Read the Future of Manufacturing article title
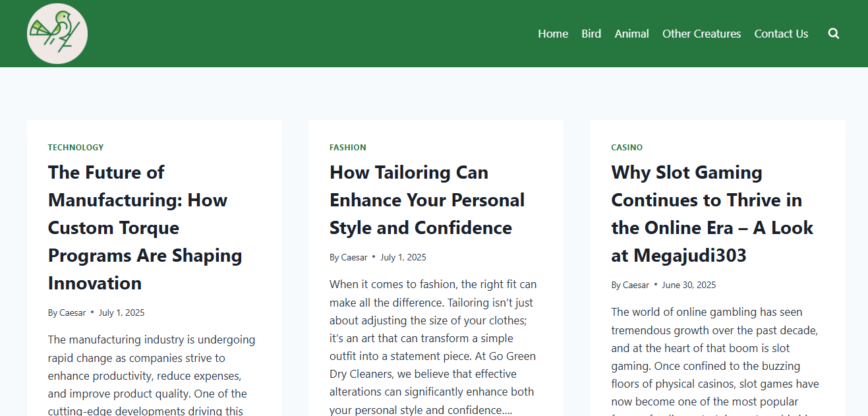The width and height of the screenshot is (868, 416). [x=145, y=227]
